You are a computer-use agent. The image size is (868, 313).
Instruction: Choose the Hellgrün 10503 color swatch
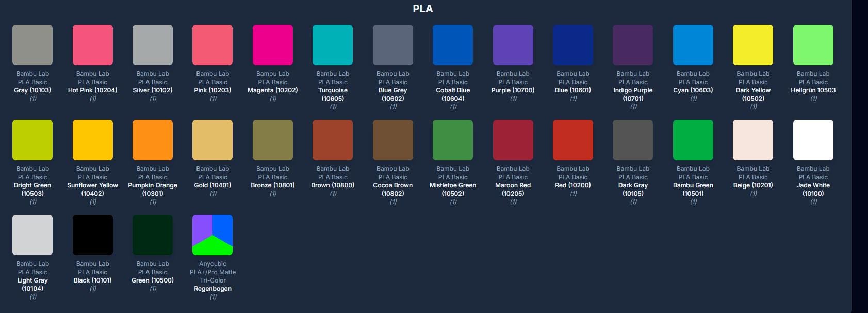click(x=813, y=45)
